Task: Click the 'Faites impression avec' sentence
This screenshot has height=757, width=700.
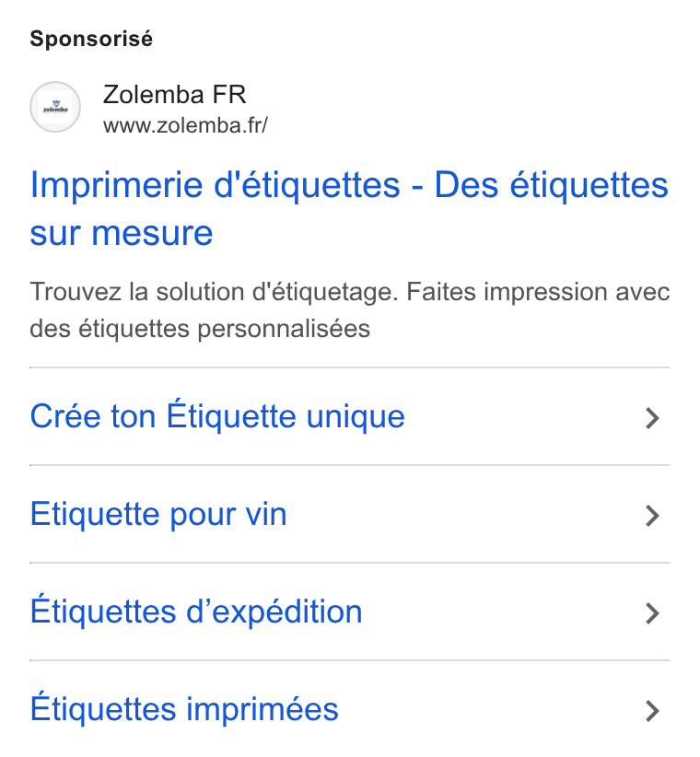Action: 538,292
